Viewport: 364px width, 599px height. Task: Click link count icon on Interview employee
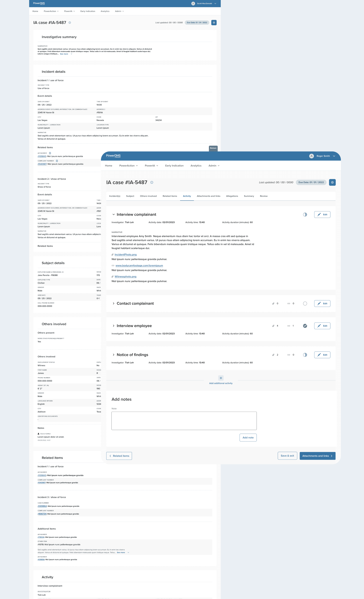point(289,326)
